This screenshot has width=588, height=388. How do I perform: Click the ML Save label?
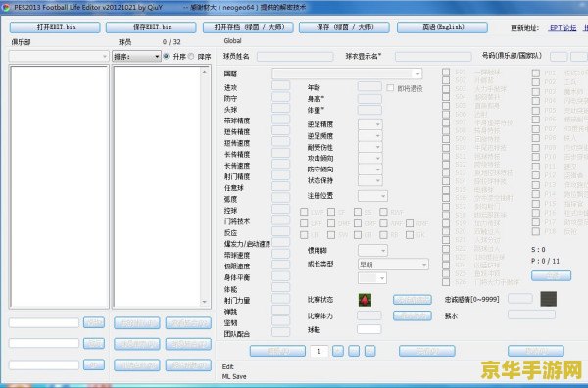coord(234,376)
